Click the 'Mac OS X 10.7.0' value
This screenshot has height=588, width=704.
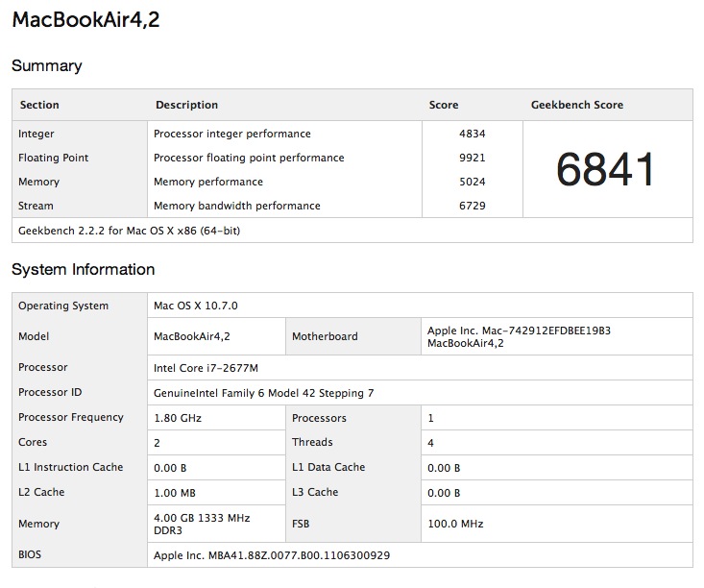tap(196, 306)
